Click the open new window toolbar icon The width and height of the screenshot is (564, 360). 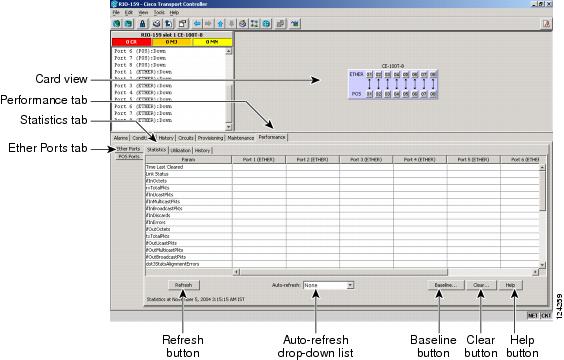click(182, 24)
